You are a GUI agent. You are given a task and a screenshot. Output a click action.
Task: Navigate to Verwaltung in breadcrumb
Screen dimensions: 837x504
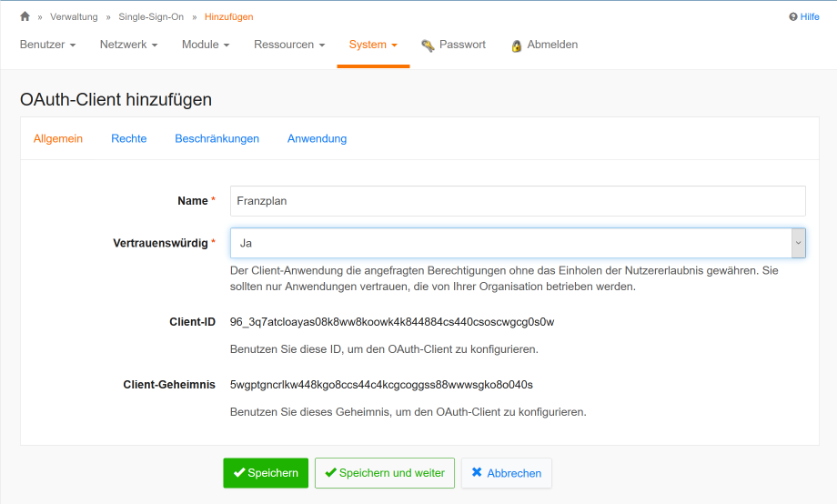[74, 16]
